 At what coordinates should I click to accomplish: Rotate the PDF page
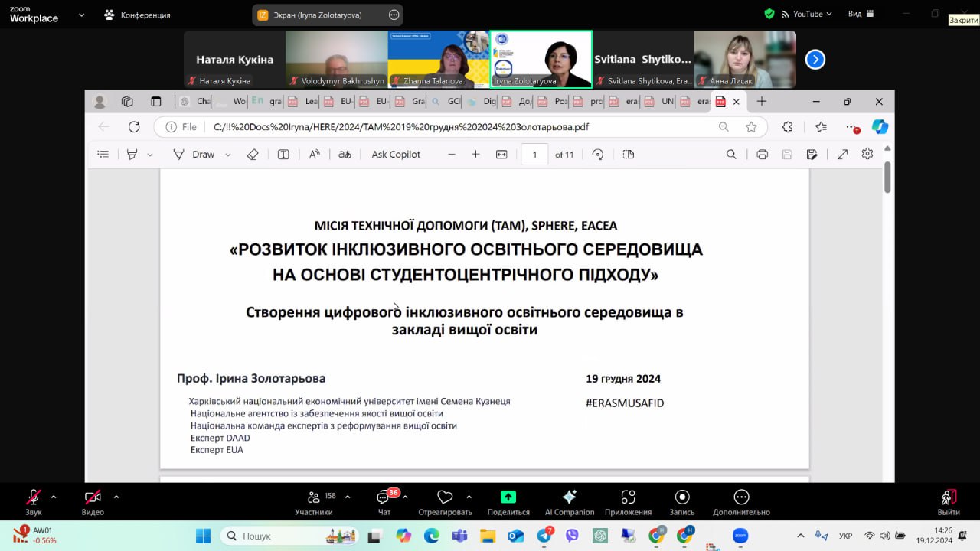(598, 155)
